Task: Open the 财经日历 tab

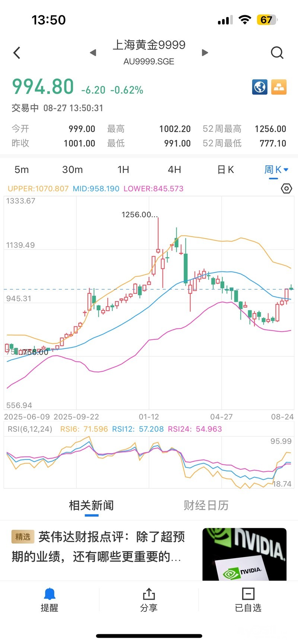Action: 206,505
